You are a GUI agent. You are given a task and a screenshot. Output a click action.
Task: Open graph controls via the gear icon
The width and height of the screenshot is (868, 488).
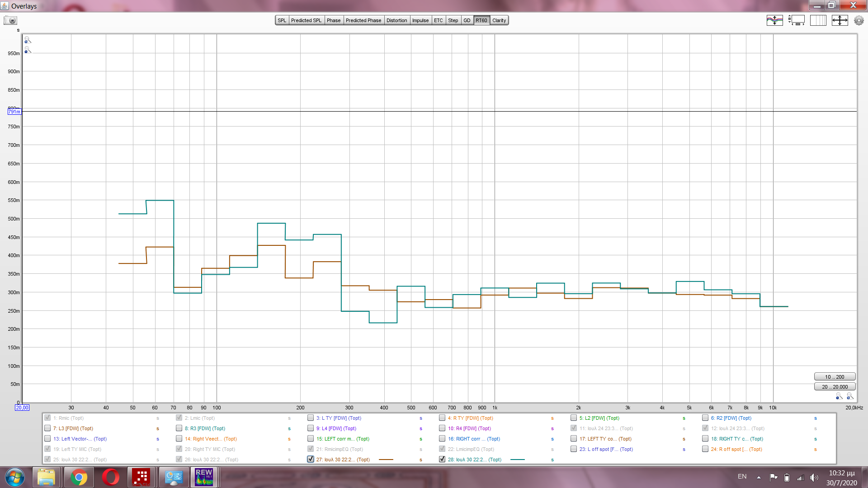pos(859,20)
